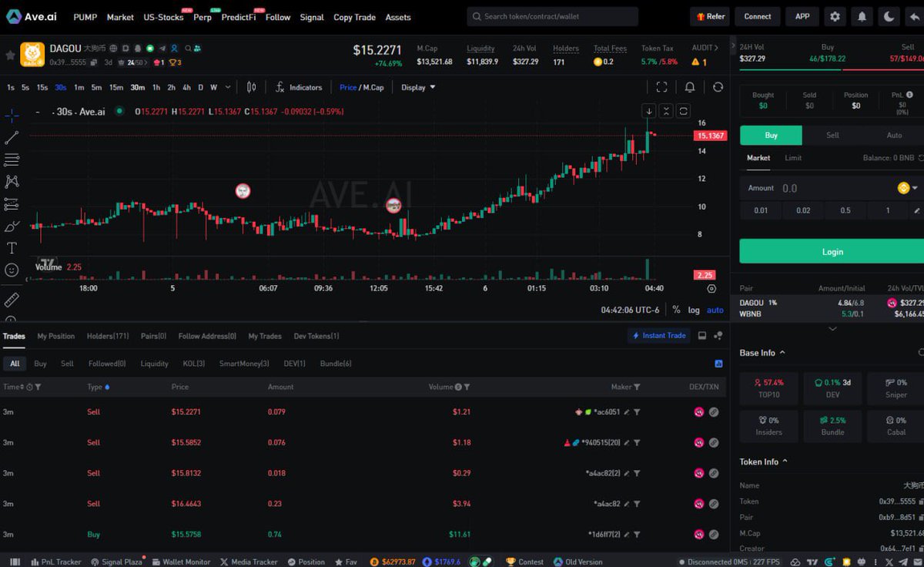
Task: Enter fullscreen chart mode
Action: (x=662, y=87)
